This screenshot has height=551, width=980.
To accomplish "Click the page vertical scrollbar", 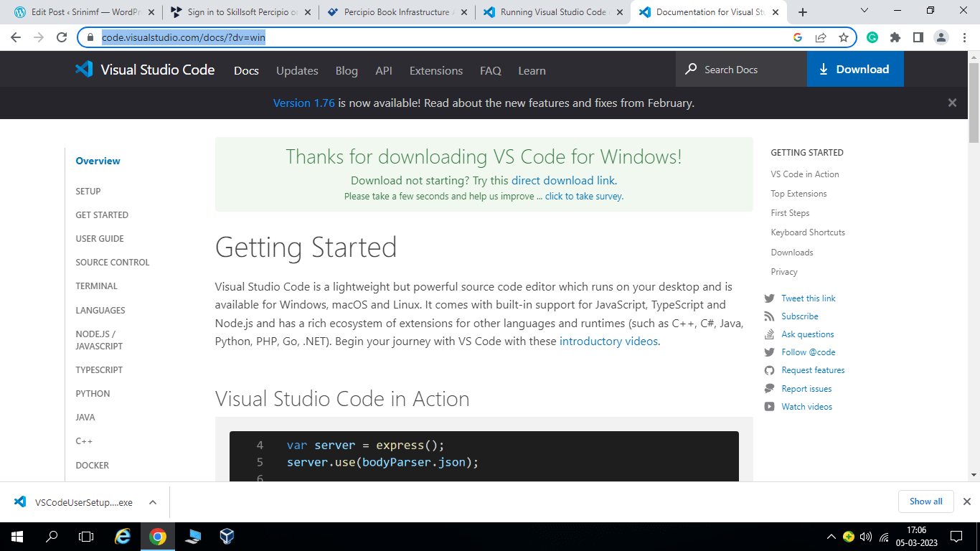I will coord(974,102).
